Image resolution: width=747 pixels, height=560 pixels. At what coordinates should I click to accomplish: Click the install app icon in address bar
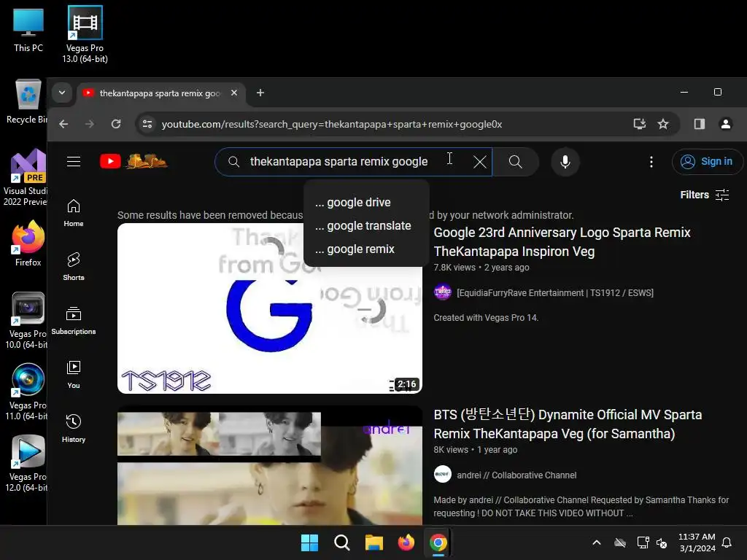[639, 124]
